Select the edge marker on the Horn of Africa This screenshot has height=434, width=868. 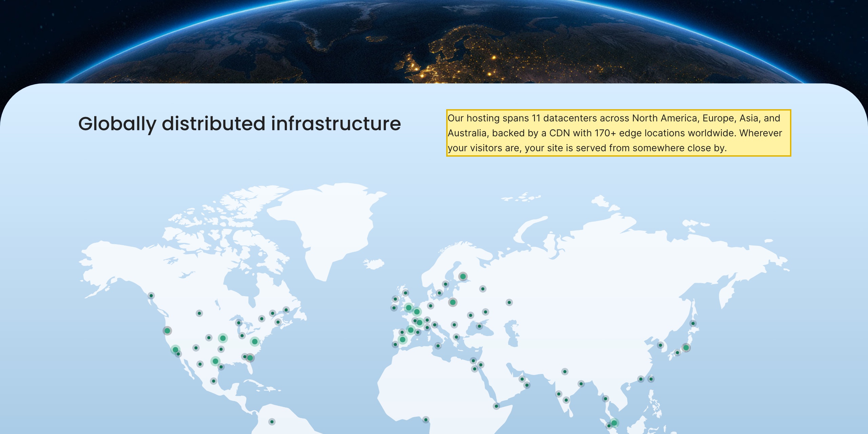tap(496, 406)
